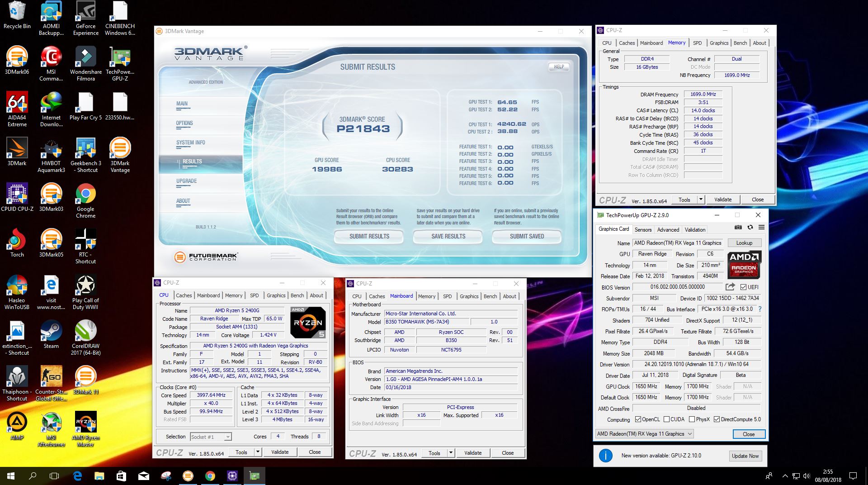Open the GPU-Z hamburger menu icon
Image resolution: width=868 pixels, height=485 pixels.
click(x=761, y=227)
